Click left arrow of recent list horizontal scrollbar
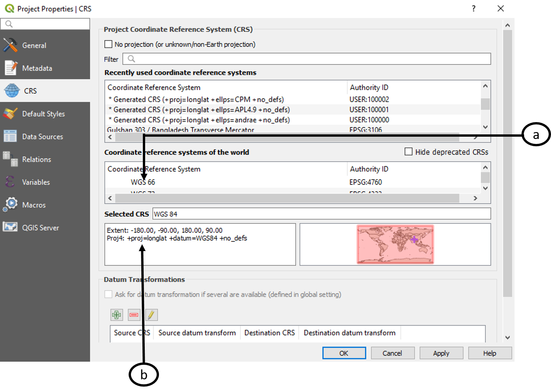Viewport: 551px width, 392px height. tap(110, 137)
